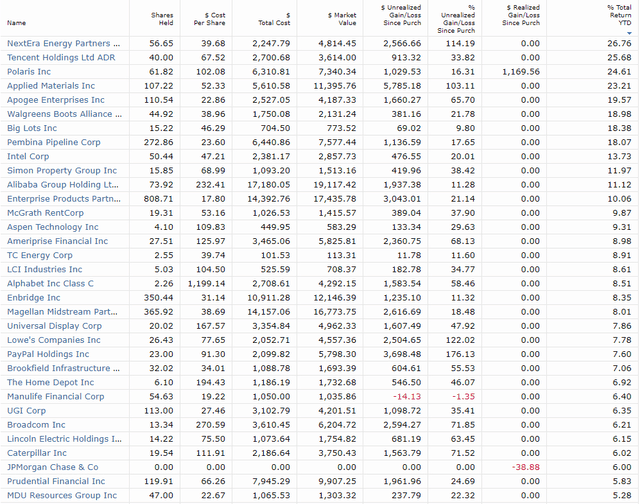Image resolution: width=640 pixels, height=504 pixels.
Task: Open Ameriprise Financial Inc link
Action: pos(57,241)
